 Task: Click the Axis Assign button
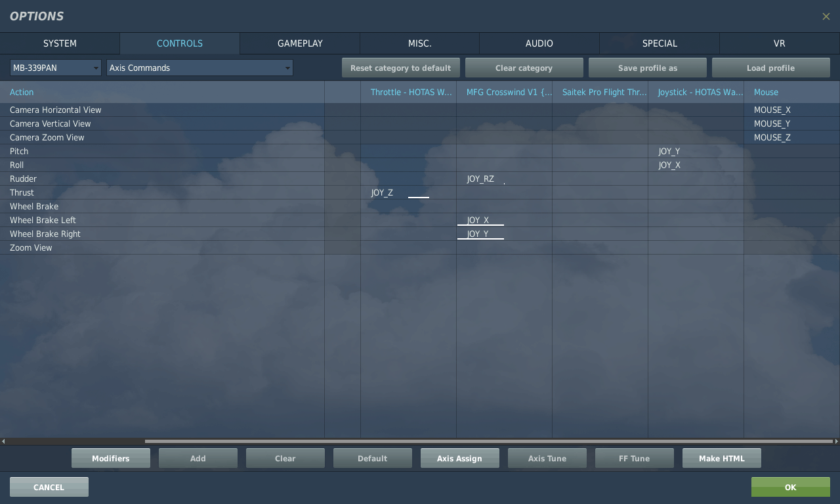click(x=459, y=458)
